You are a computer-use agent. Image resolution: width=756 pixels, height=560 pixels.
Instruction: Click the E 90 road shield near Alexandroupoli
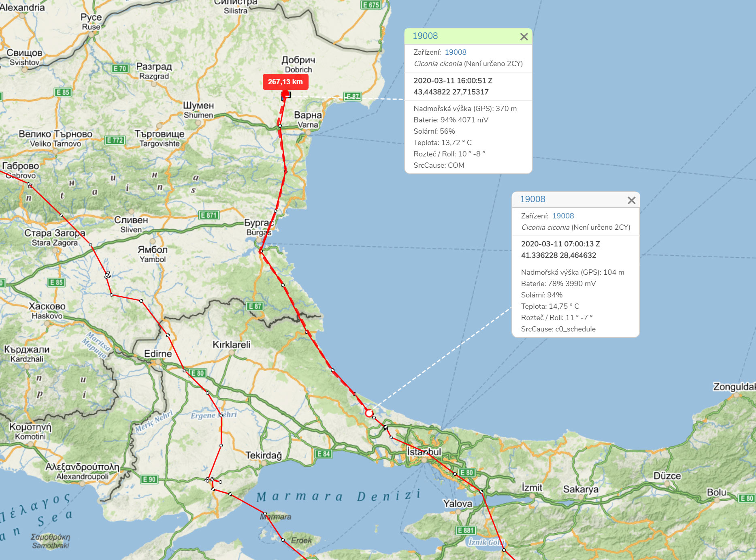(149, 479)
